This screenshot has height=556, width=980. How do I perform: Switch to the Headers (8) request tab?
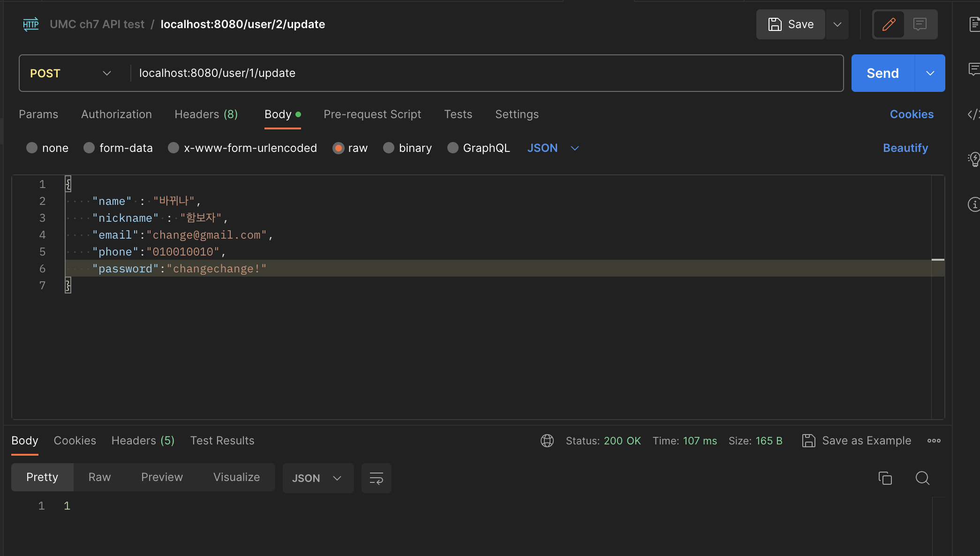206,114
